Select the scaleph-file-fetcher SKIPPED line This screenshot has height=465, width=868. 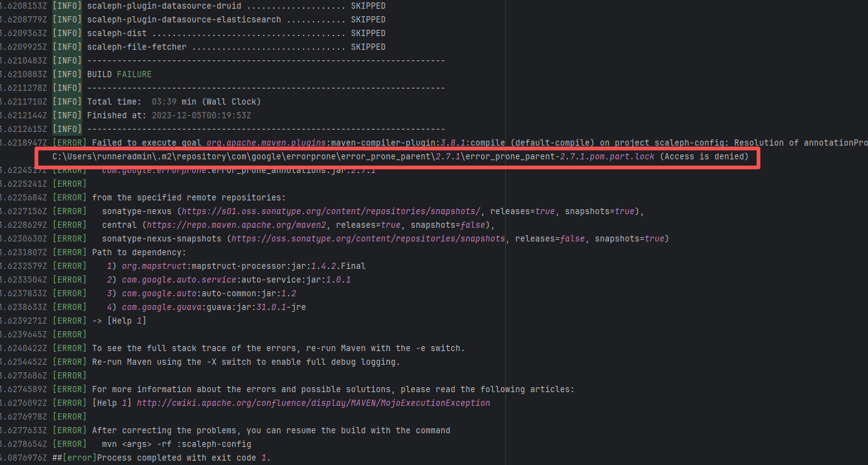tap(236, 47)
